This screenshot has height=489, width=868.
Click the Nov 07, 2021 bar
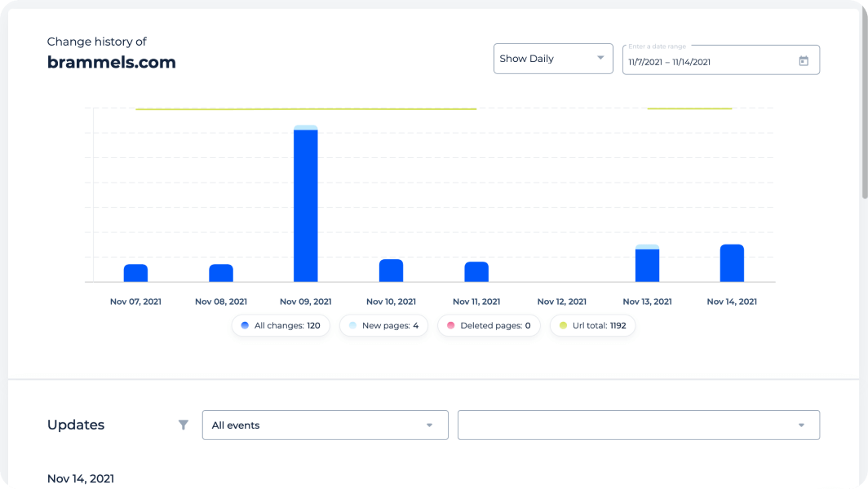tap(135, 273)
